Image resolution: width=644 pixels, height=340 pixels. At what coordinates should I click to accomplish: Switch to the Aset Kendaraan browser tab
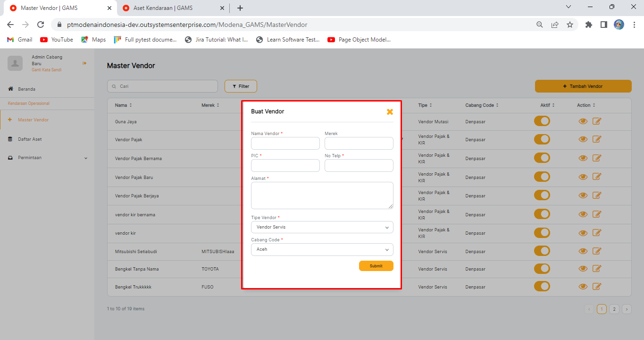(x=163, y=8)
